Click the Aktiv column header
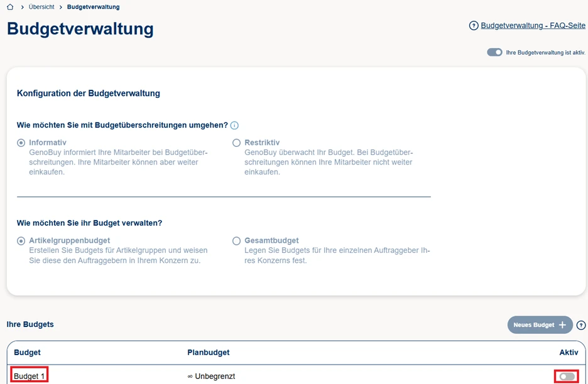The height and width of the screenshot is (384, 588). click(x=569, y=353)
